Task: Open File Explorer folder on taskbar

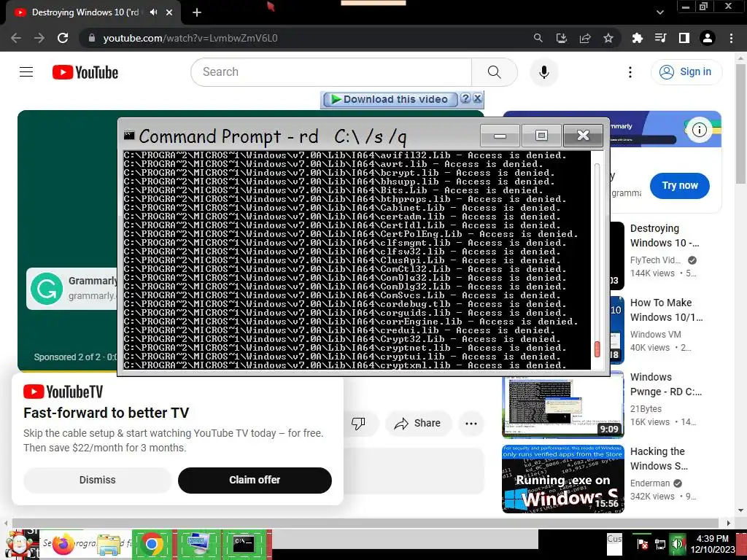Action: [109, 545]
